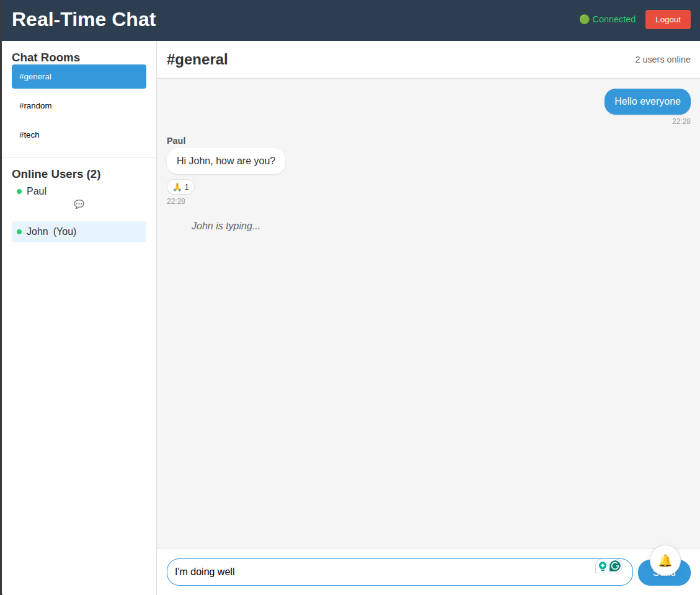Screen dimensions: 700x595
Task: Click the Logout button
Action: pos(668,19)
